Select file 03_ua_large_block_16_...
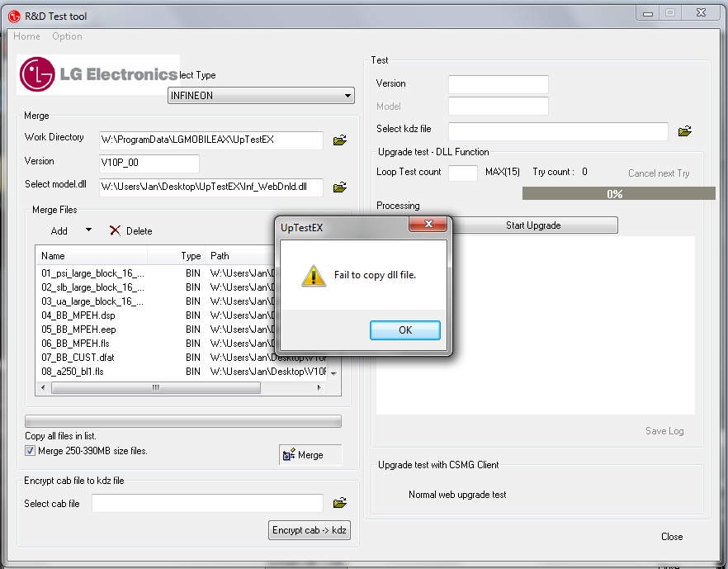Viewport: 728px width, 569px height. pos(92,301)
